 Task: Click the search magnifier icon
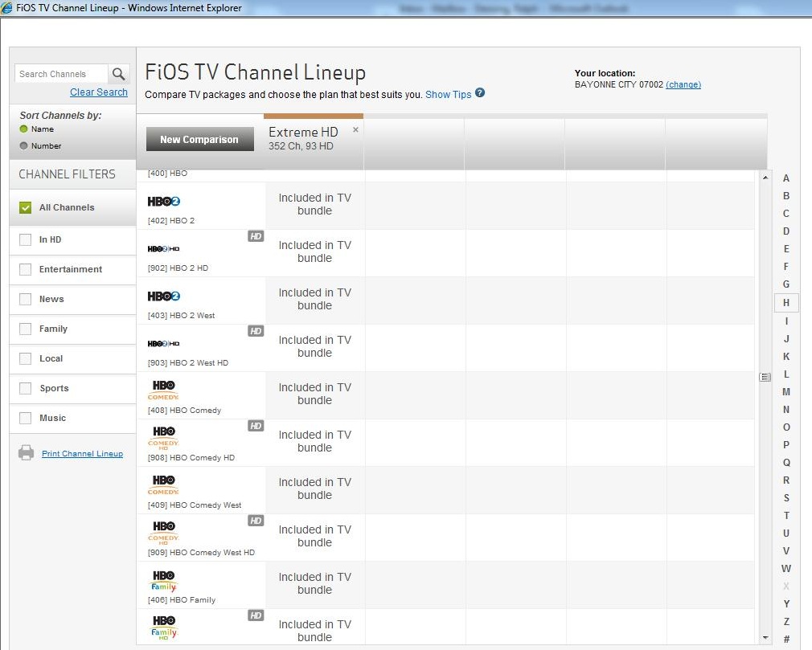tap(119, 74)
